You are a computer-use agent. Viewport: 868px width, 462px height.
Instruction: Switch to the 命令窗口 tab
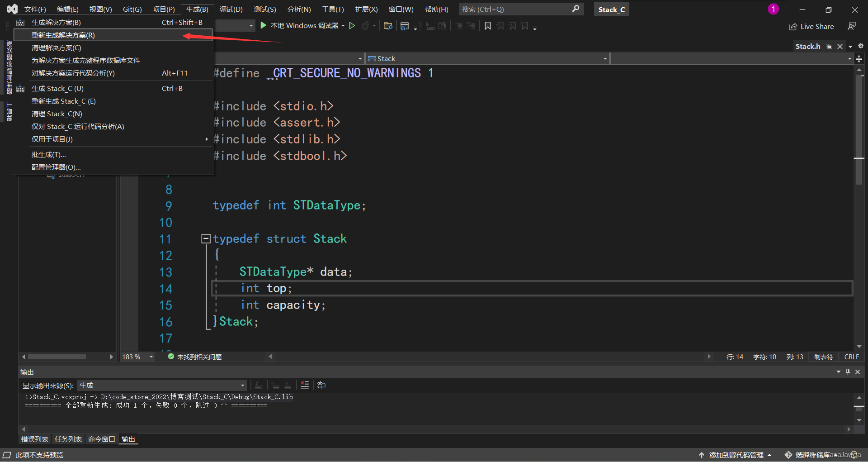coord(102,439)
